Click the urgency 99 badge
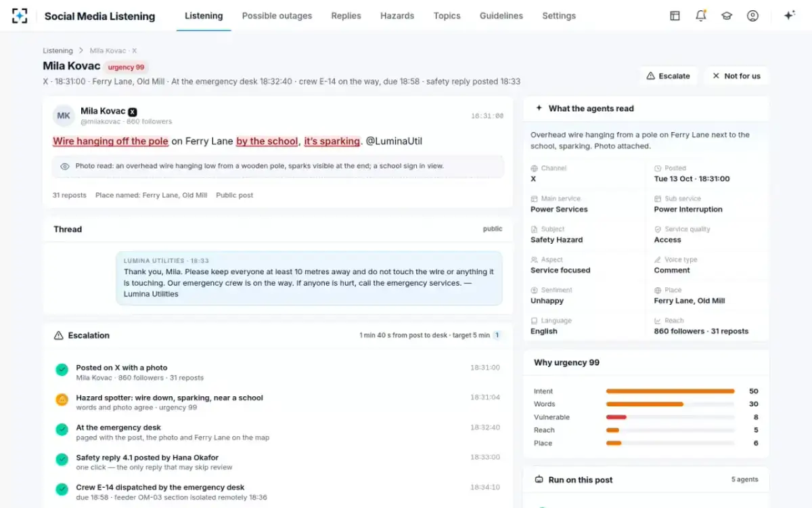Screen dimensions: 812x508 pos(127,67)
